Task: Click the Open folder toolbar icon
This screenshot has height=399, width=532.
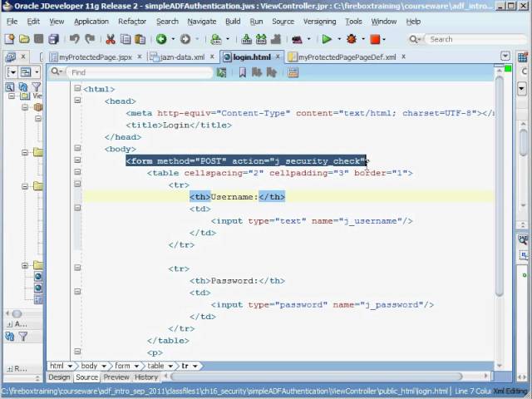Action: 24,39
